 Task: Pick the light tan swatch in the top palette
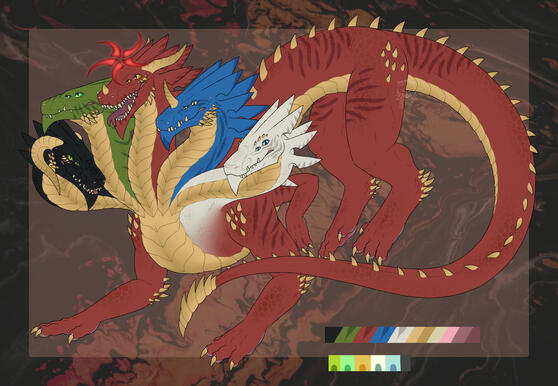[415, 335]
